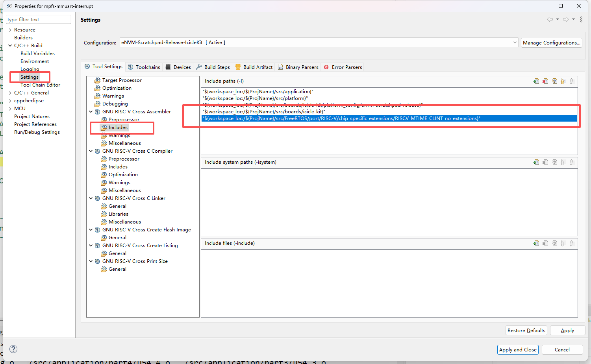
Task: Switch to the Devices tab
Action: [178, 67]
